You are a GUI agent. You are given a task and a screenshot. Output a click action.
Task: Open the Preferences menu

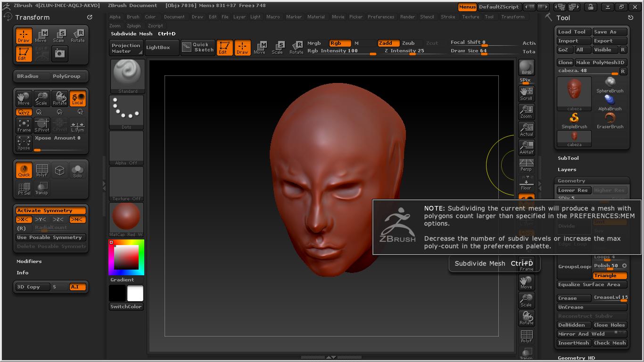381,17
